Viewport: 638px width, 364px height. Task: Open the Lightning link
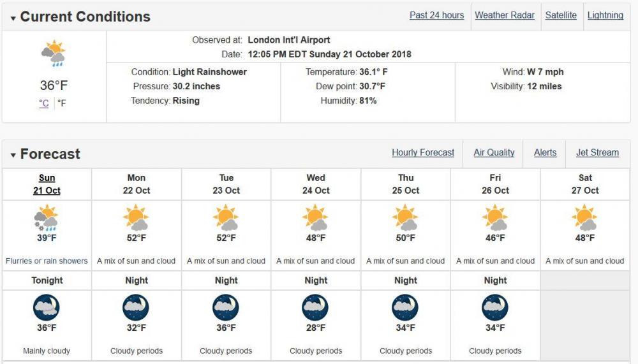605,15
